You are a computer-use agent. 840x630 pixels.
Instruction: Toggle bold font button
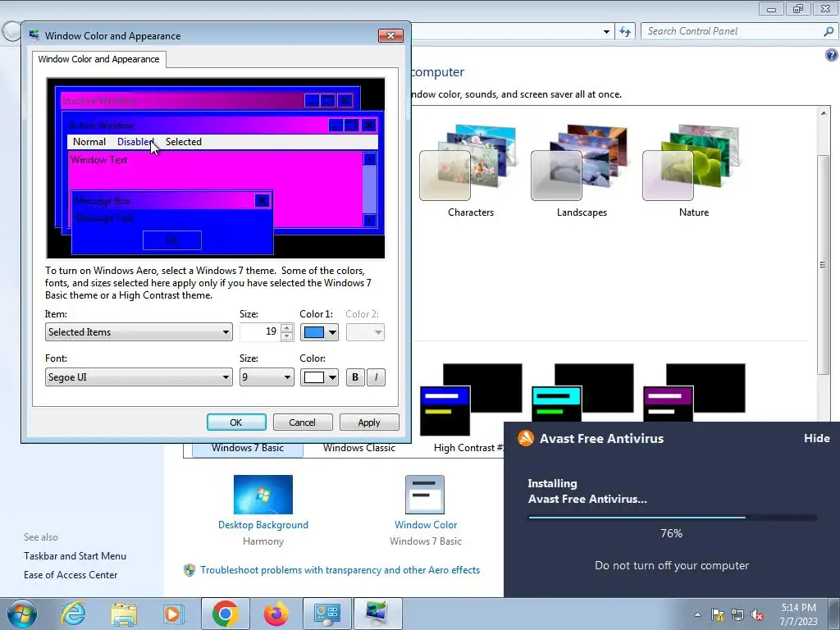pos(354,377)
